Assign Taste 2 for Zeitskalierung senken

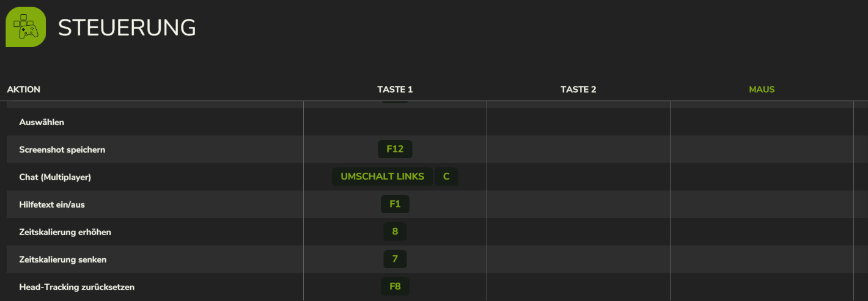tap(578, 259)
